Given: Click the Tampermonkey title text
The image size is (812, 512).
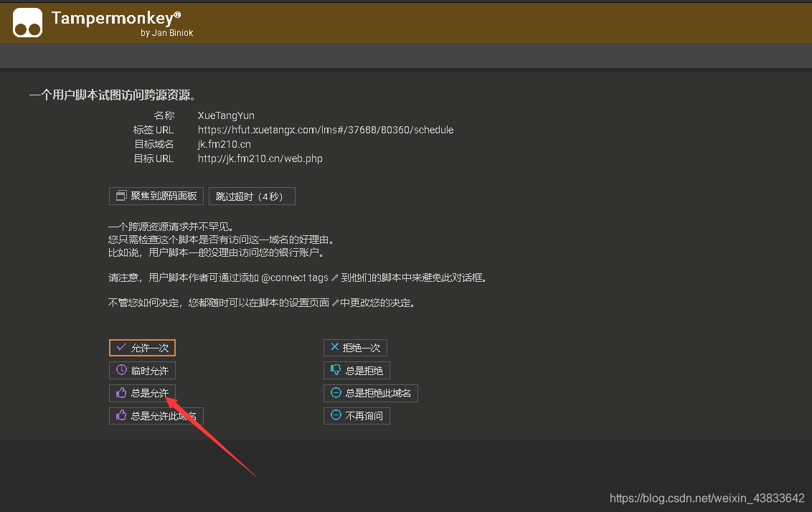Looking at the screenshot, I should [x=116, y=19].
